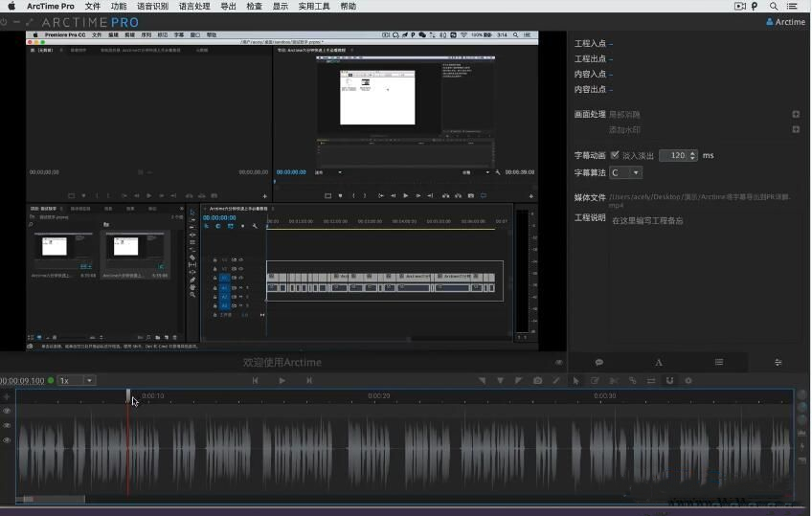Click the 添加水印 option
The image size is (812, 516).
(624, 130)
